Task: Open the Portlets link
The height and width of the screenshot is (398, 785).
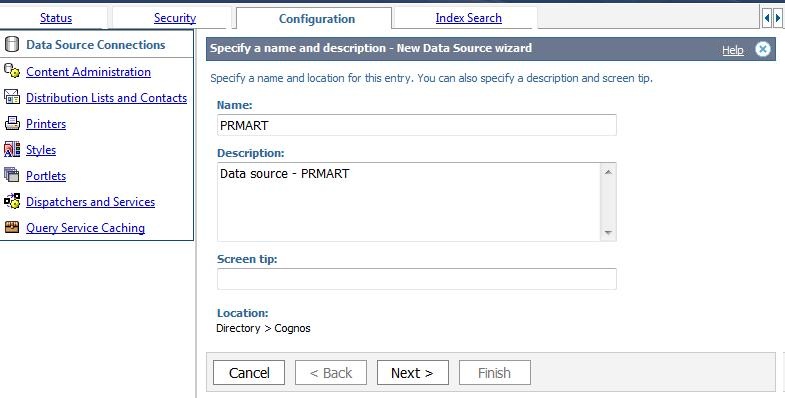Action: click(x=46, y=176)
